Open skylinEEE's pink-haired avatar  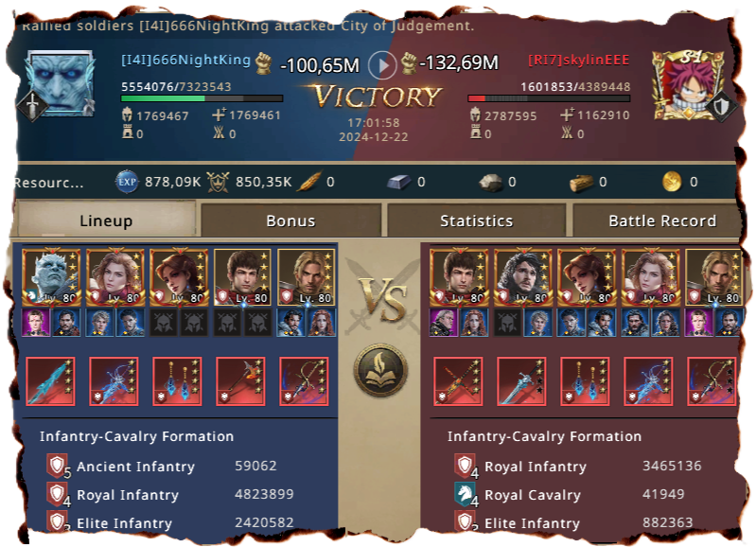click(689, 85)
